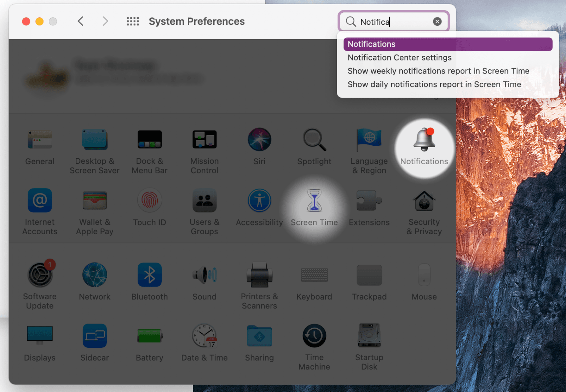
Task: Open Sharing preferences
Action: 259,336
